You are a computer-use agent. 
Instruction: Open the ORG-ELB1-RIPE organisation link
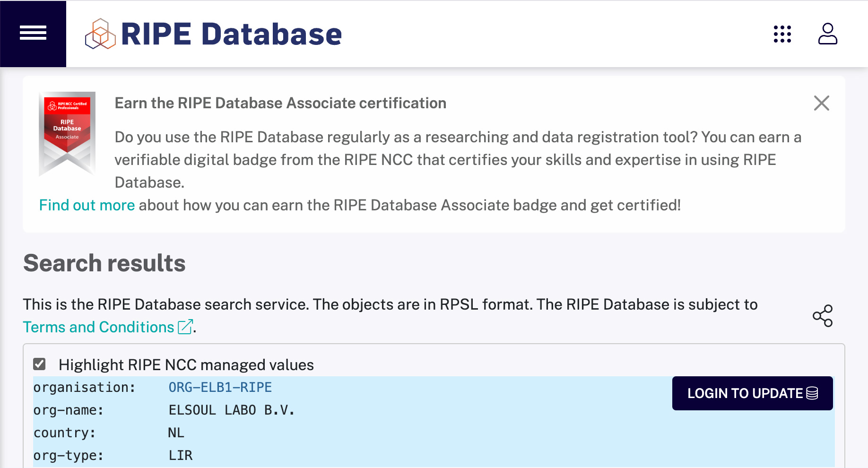tap(220, 388)
